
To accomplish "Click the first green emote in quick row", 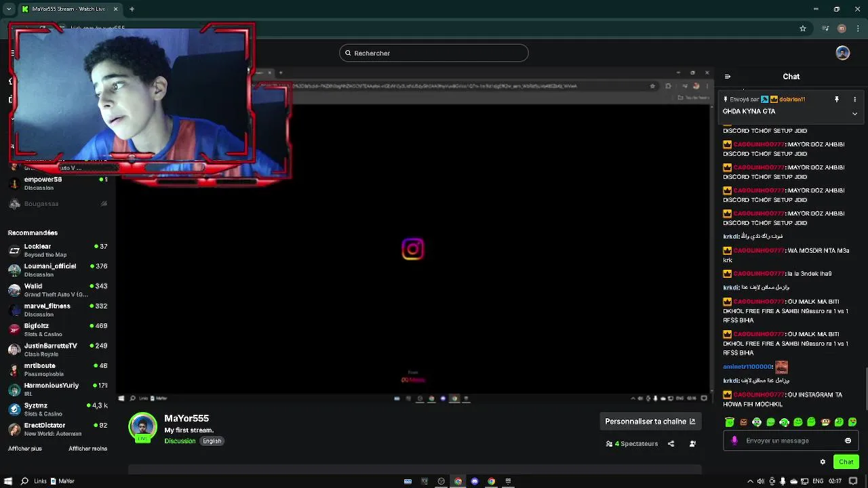I will (x=730, y=422).
